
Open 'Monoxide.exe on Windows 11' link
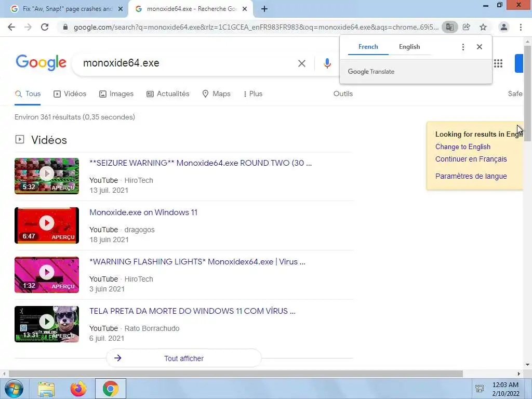143,212
